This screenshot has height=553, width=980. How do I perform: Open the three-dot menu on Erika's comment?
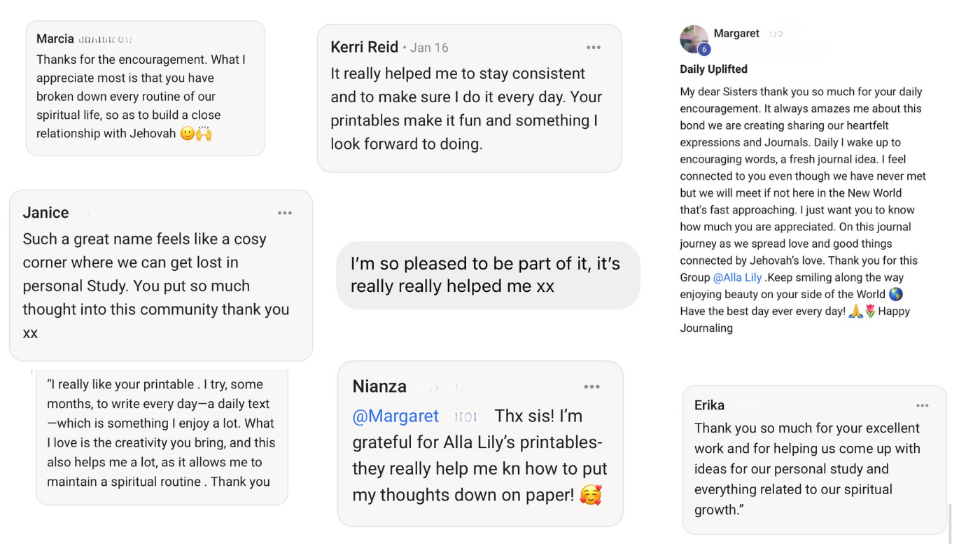coord(923,405)
